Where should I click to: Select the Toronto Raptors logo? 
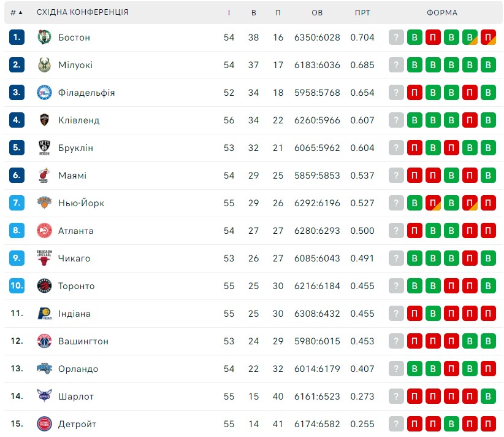coord(44,286)
